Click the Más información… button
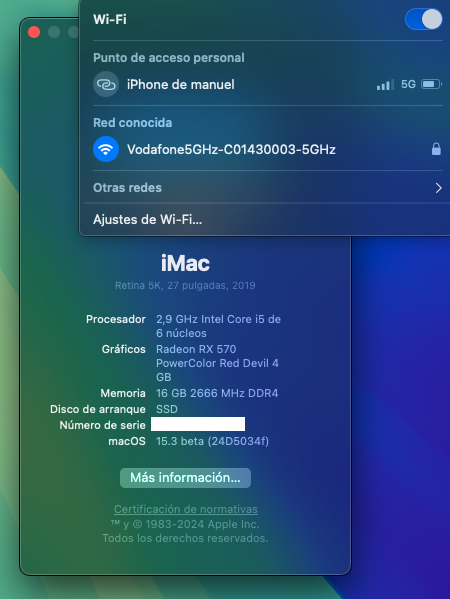Viewport: 450px width, 599px height. 185,478
